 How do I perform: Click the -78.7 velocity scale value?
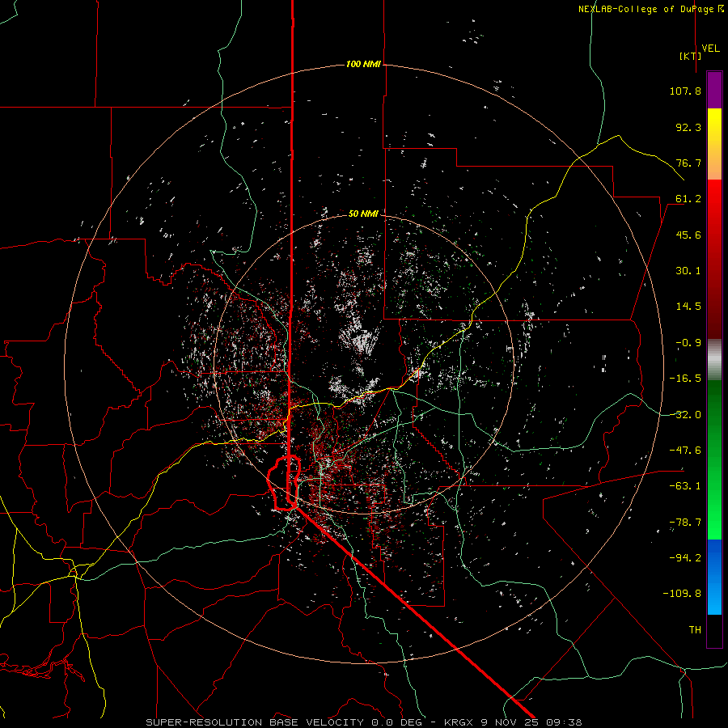pos(685,523)
